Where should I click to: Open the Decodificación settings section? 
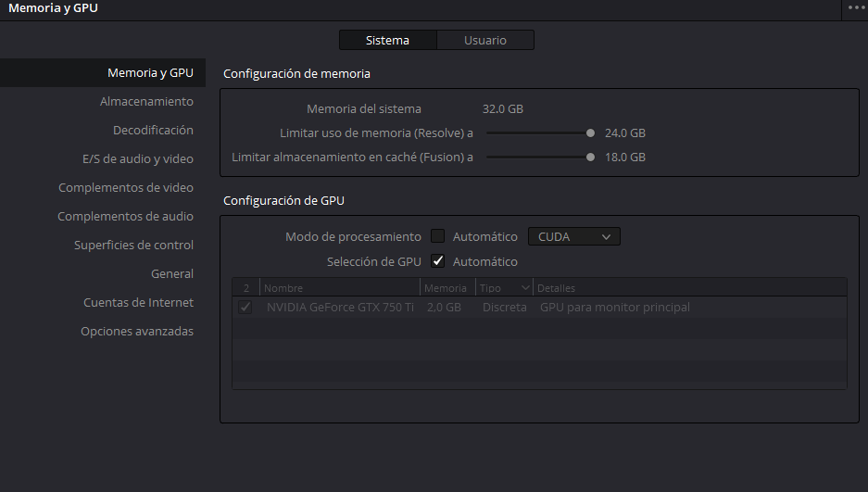153,130
